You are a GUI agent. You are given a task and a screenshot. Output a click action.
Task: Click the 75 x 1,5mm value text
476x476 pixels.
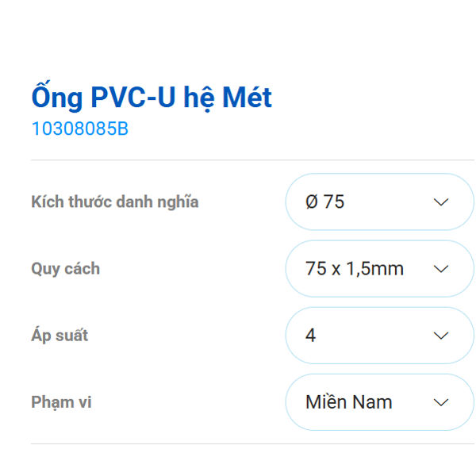tap(354, 269)
